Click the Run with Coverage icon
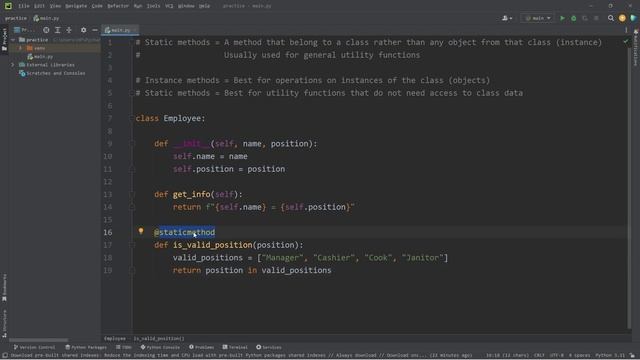640x360 pixels. click(585, 18)
